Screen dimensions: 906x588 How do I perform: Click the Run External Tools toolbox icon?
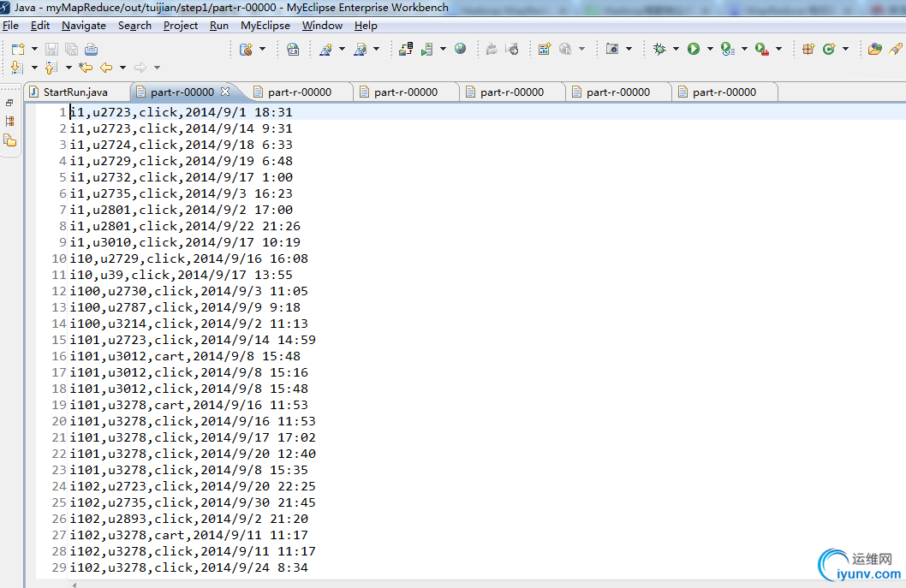click(762, 49)
